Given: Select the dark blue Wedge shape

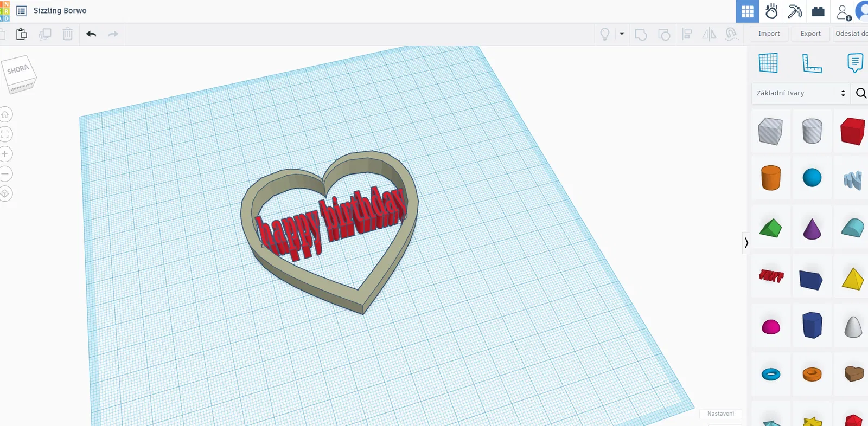Looking at the screenshot, I should click(x=811, y=280).
